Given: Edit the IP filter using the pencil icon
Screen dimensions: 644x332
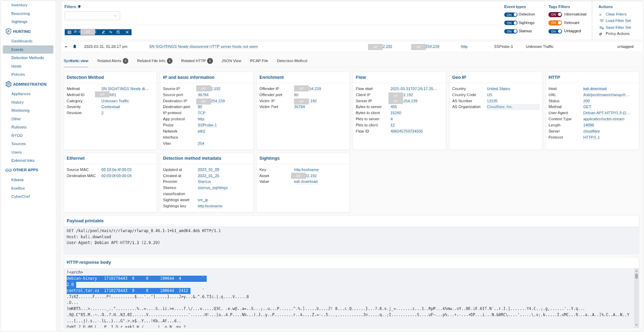Looking at the screenshot, I should tap(104, 32).
